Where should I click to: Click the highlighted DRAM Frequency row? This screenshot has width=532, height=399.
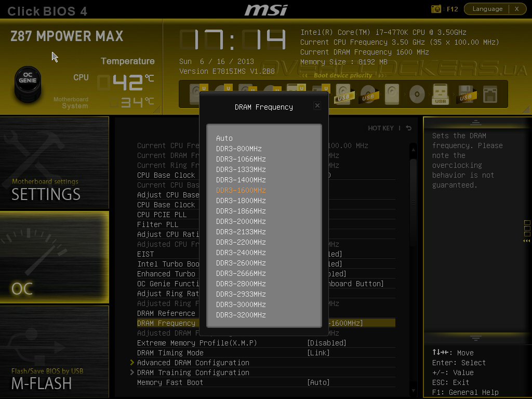(266, 323)
